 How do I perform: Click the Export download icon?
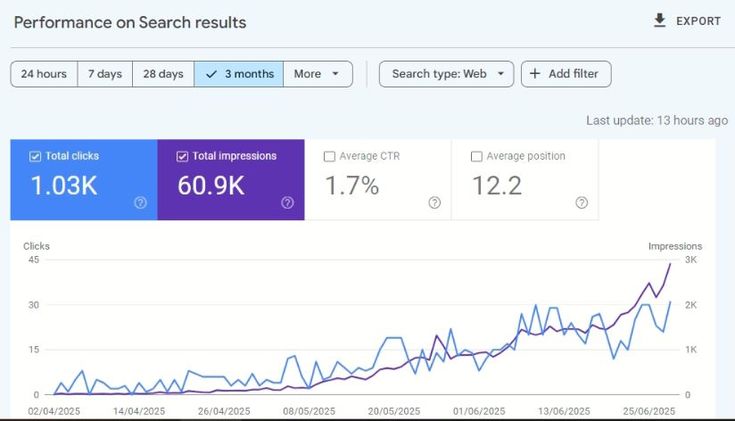[659, 20]
